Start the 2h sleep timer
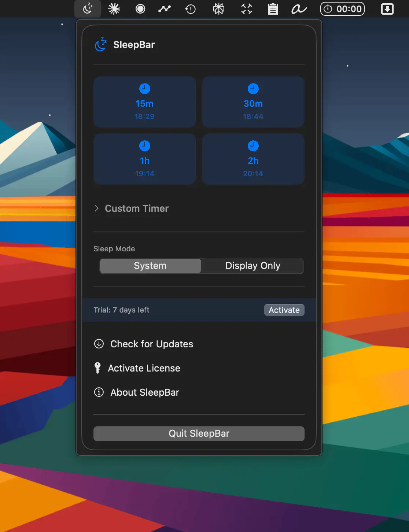Image resolution: width=409 pixels, height=532 pixels. (x=253, y=159)
